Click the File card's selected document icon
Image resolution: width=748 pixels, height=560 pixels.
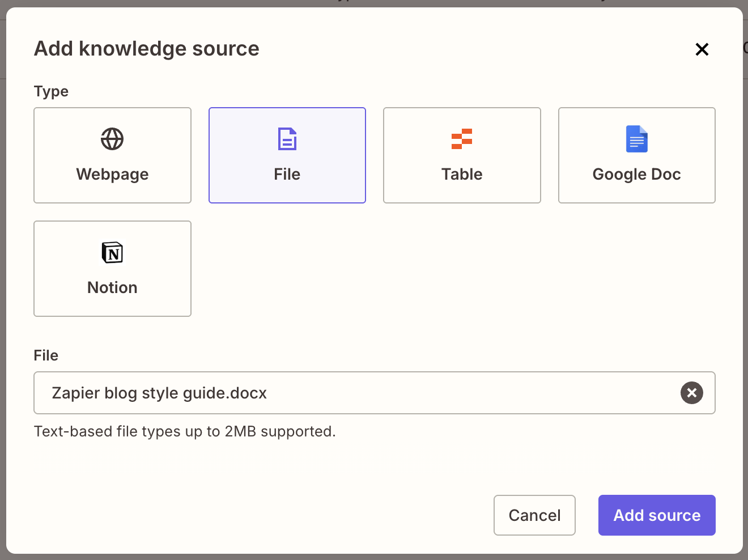pyautogui.click(x=287, y=138)
